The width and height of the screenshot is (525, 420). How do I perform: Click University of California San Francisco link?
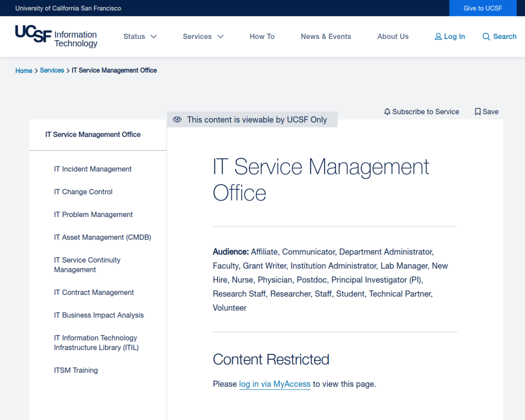68,8
